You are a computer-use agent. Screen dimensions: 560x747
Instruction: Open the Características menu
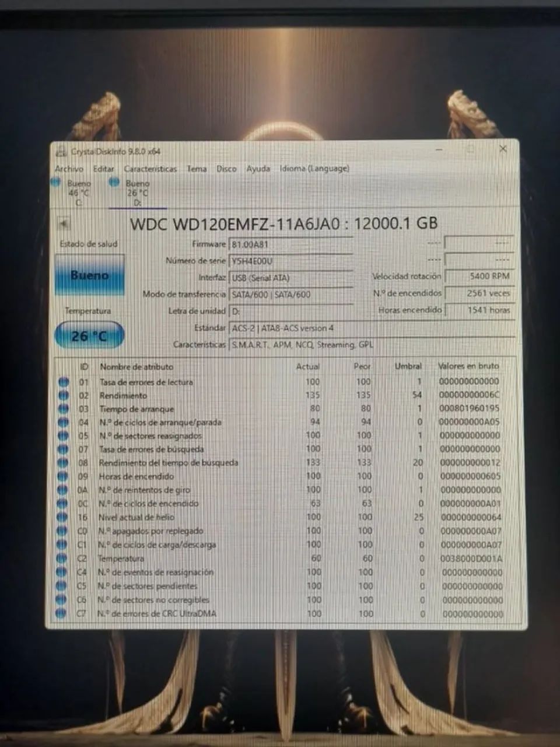tap(150, 169)
